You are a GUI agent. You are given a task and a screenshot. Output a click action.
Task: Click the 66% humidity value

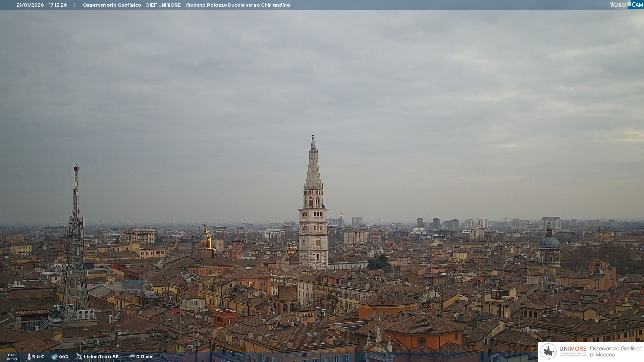click(x=64, y=357)
